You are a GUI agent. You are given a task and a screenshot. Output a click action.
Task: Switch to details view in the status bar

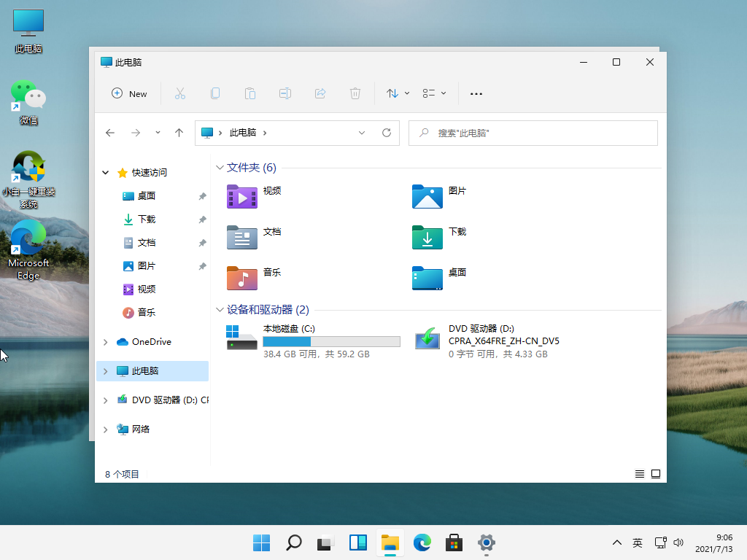640,473
